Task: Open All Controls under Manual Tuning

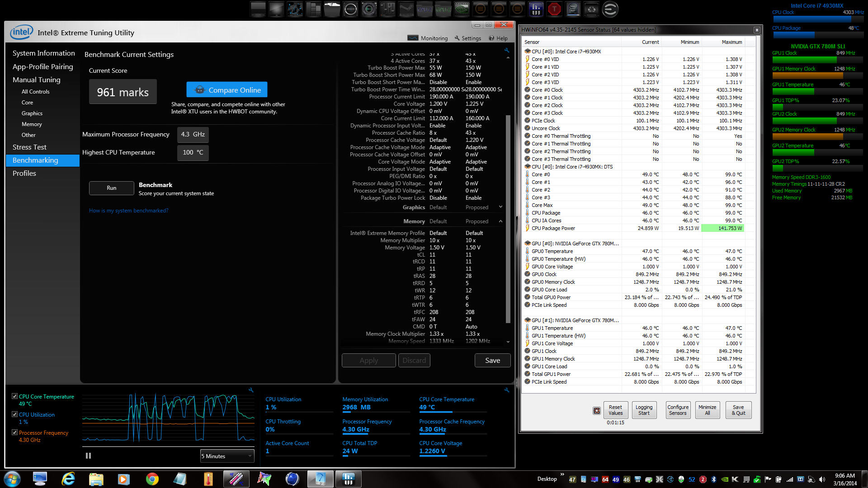Action: pos(35,91)
